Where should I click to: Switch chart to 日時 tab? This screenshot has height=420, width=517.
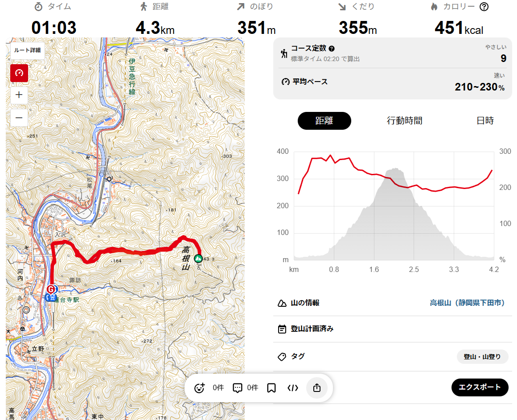[485, 121]
